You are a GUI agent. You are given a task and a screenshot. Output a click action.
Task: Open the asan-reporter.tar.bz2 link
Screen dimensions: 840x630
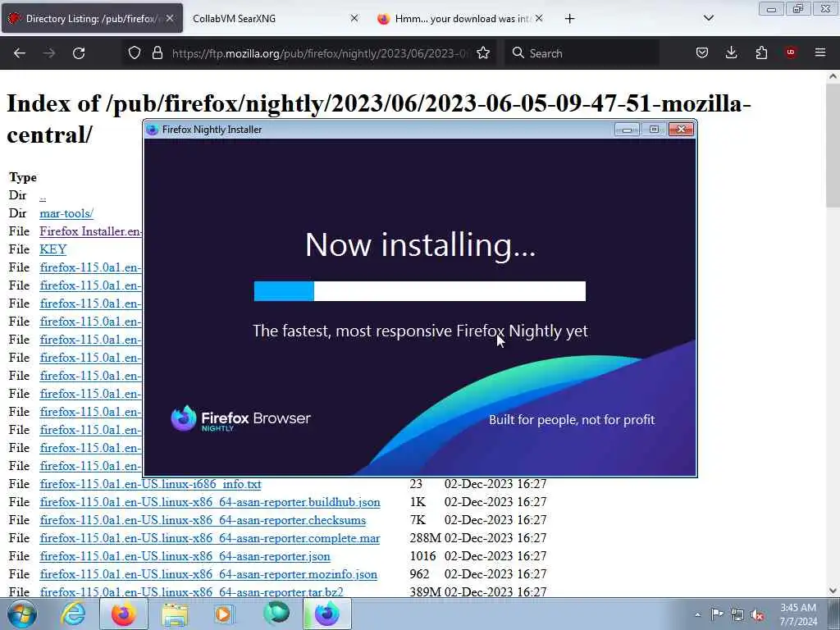[191, 592]
